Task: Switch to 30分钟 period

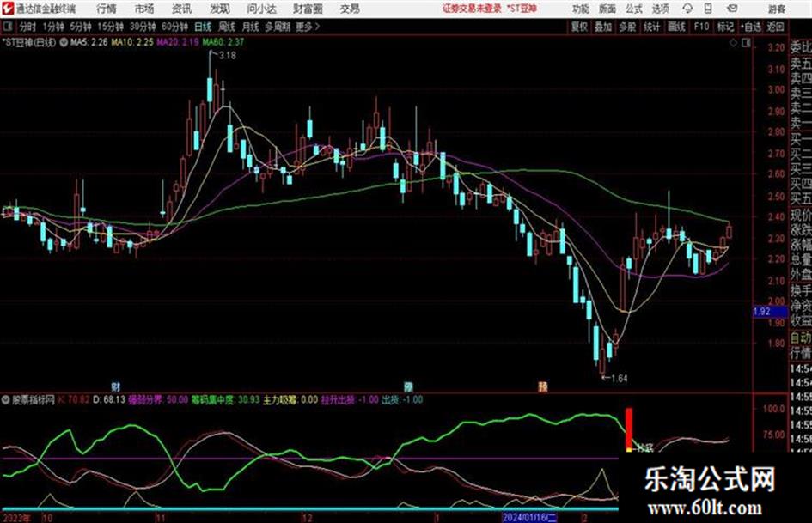Action: (143, 27)
